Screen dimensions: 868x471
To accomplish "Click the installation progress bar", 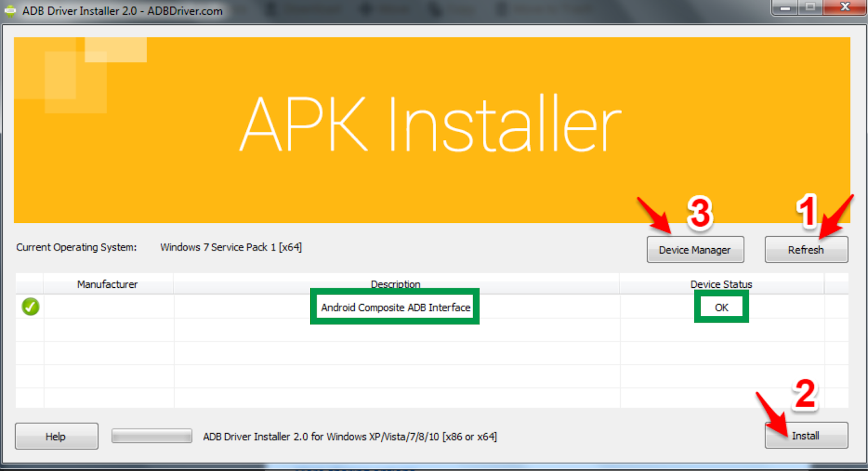I will click(152, 436).
